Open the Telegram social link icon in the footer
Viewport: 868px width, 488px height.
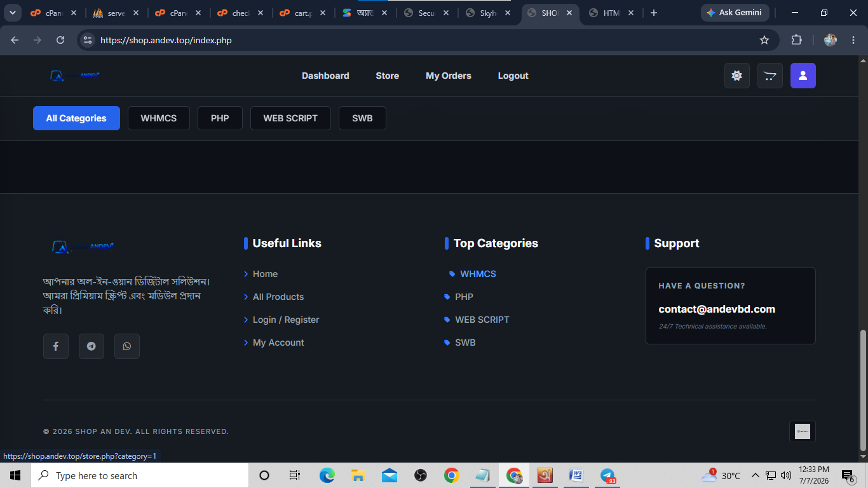[x=92, y=346]
